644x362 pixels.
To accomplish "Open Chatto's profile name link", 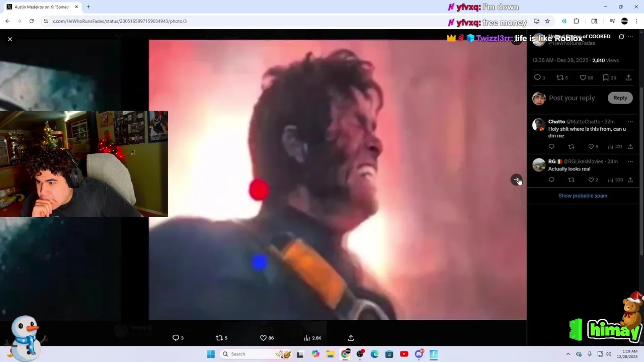I will [x=556, y=122].
